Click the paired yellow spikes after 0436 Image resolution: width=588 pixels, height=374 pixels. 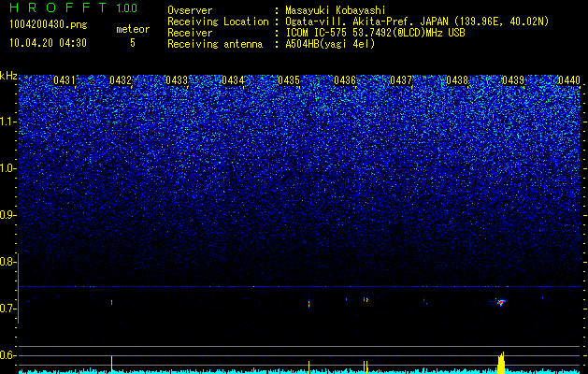click(x=366, y=367)
